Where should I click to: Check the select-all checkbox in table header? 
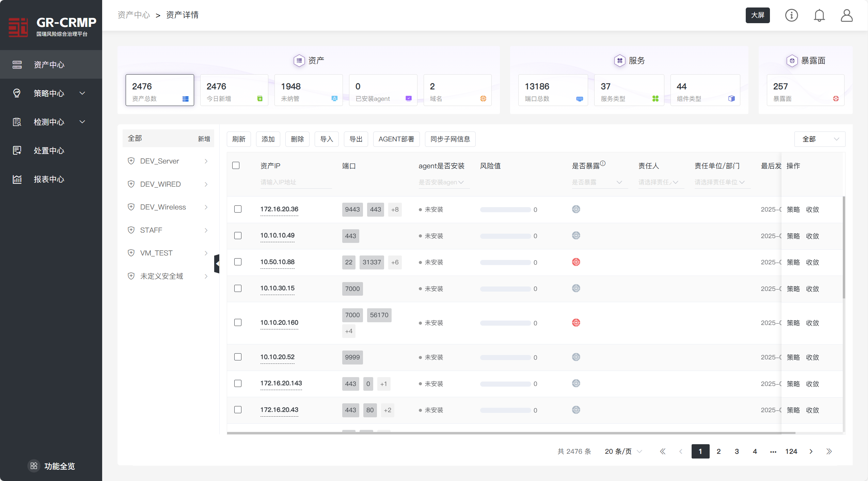click(236, 166)
